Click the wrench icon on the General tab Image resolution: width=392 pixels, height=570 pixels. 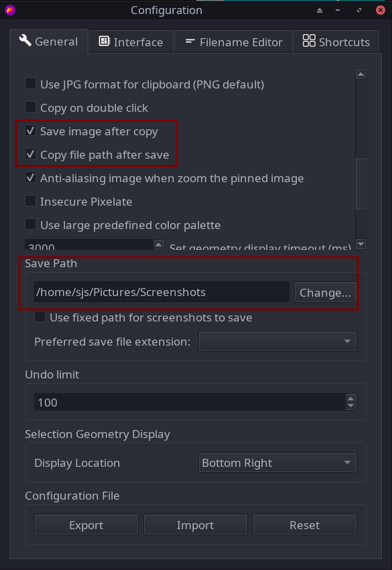point(25,41)
